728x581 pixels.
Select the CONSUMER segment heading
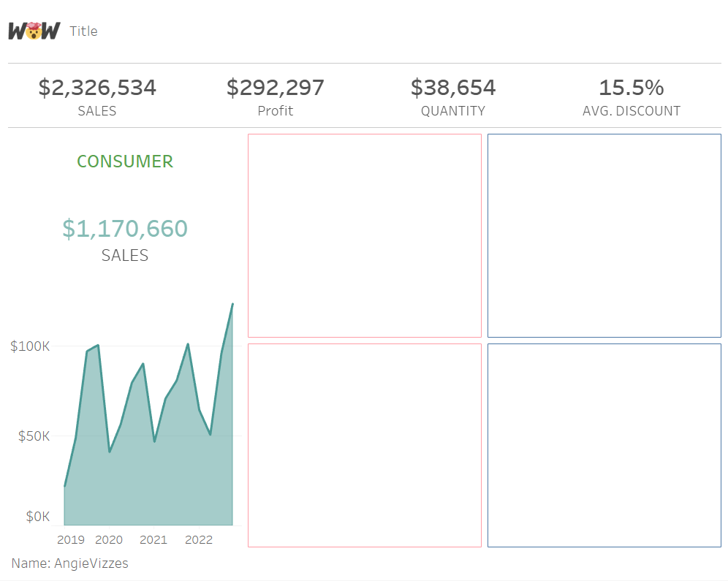(125, 162)
